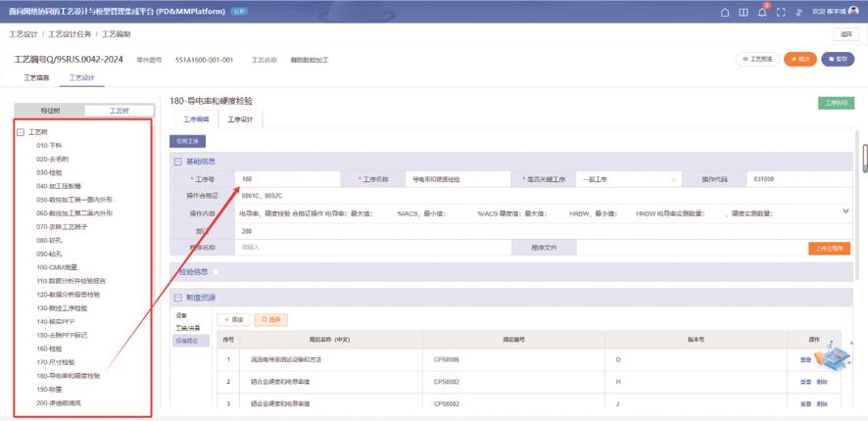Tick the 检验信息 checkbox

tap(216, 272)
